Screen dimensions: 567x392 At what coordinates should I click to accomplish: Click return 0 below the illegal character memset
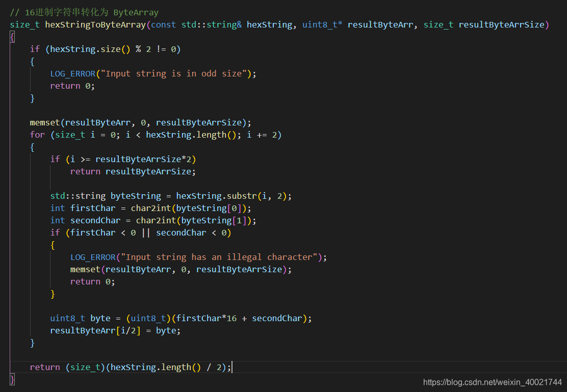tap(93, 282)
